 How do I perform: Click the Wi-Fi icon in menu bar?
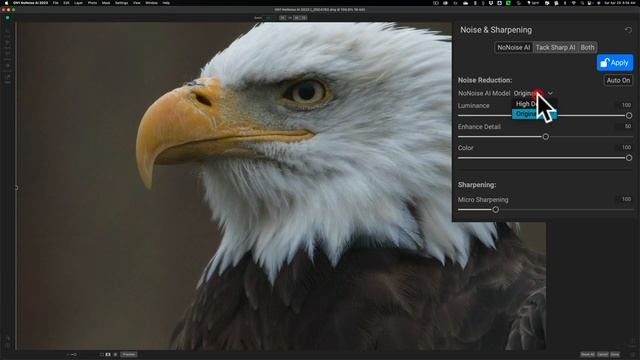point(573,3)
